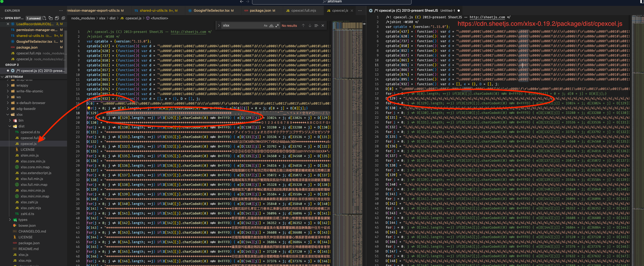
Task: Go back with the navigation arrow
Action: (241, 2)
